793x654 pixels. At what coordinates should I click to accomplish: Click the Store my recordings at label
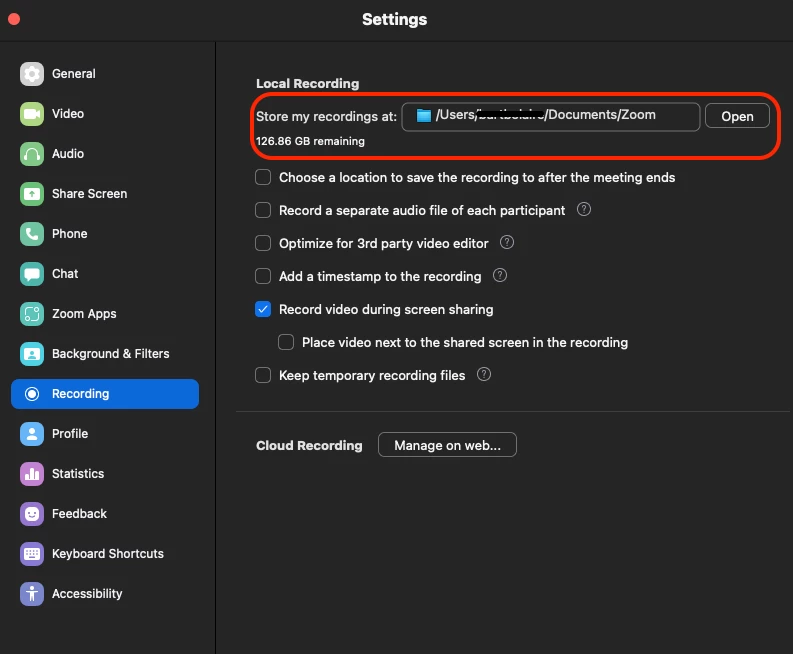click(326, 116)
